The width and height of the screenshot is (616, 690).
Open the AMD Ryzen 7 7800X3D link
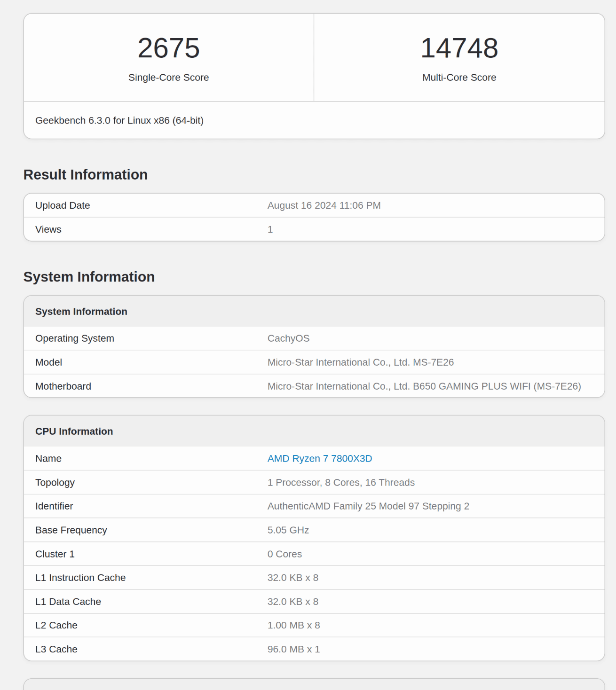[320, 458]
